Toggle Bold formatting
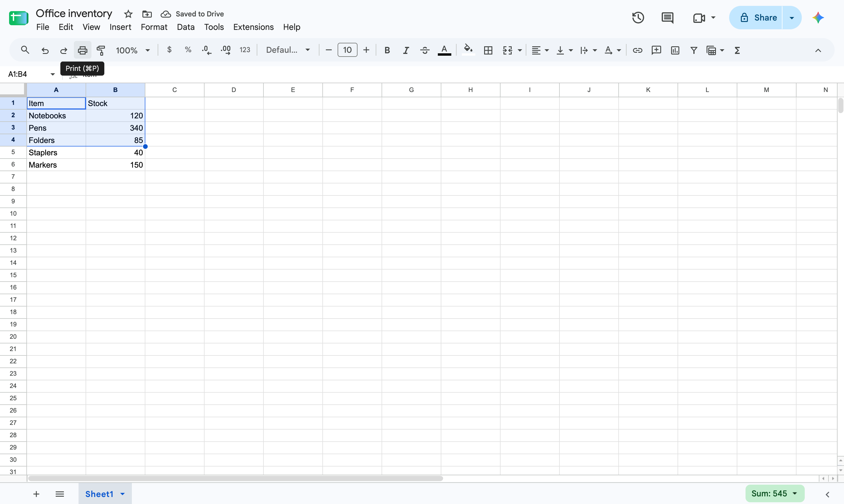The height and width of the screenshot is (504, 844). [x=387, y=50]
